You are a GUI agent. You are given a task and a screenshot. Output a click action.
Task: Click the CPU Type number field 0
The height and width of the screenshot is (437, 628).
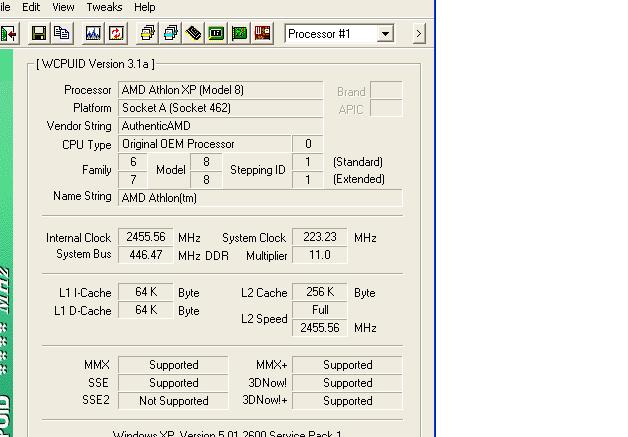308,144
